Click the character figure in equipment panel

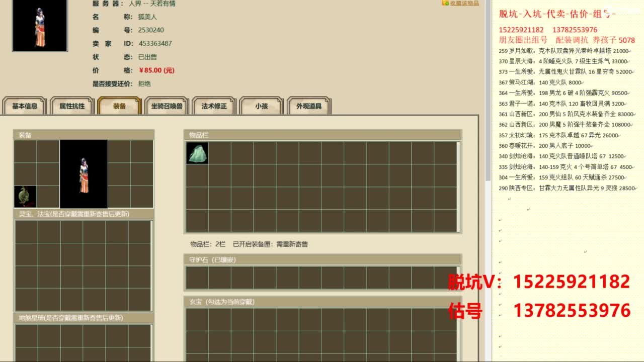(x=84, y=174)
